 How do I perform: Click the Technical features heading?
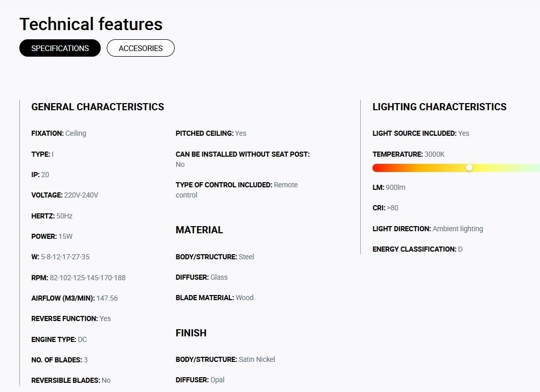coord(91,24)
